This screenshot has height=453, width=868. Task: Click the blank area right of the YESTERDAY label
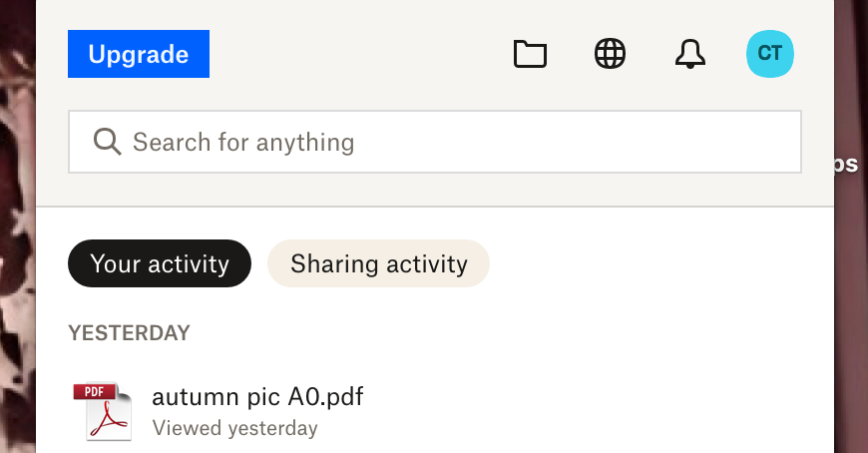pyautogui.click(x=499, y=332)
